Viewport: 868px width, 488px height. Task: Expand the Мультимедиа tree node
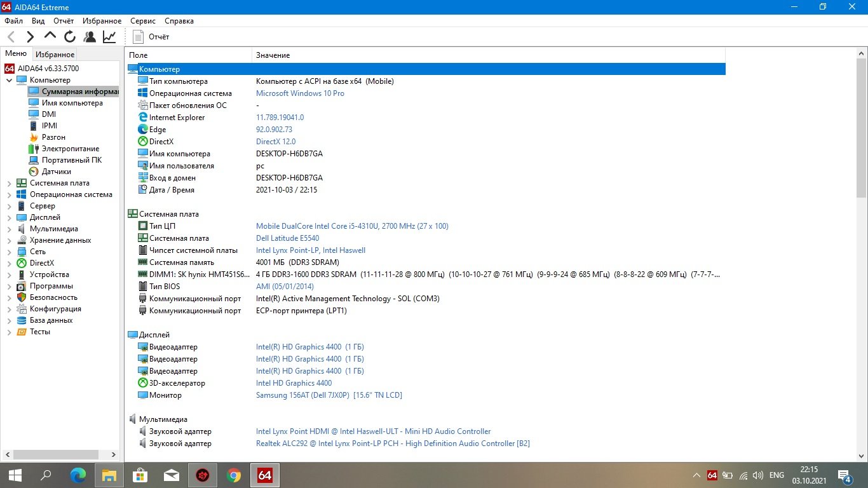click(9, 229)
